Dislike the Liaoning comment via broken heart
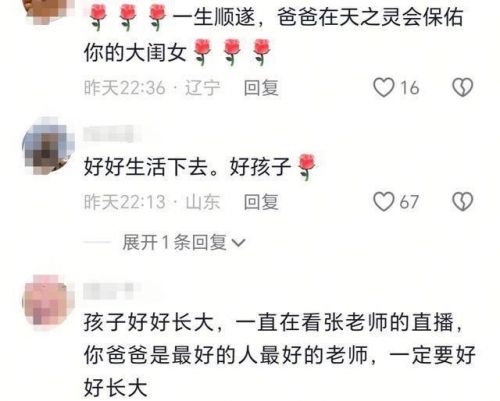Image resolution: width=500 pixels, height=401 pixels. (462, 88)
